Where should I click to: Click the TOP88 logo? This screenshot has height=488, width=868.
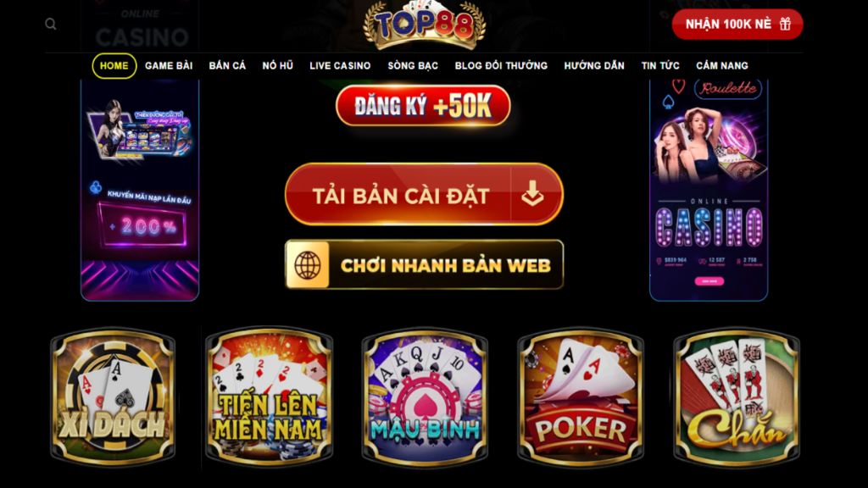click(424, 25)
